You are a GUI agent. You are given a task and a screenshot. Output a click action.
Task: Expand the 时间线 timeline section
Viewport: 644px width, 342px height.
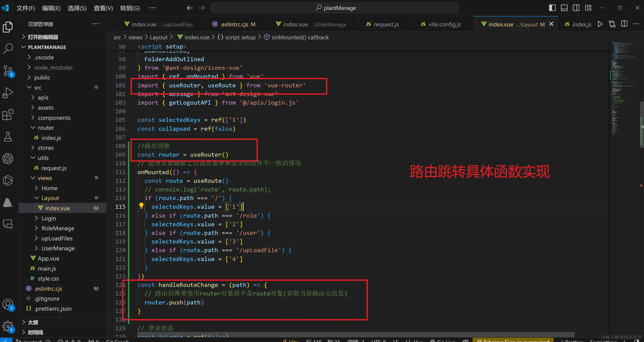click(62, 332)
